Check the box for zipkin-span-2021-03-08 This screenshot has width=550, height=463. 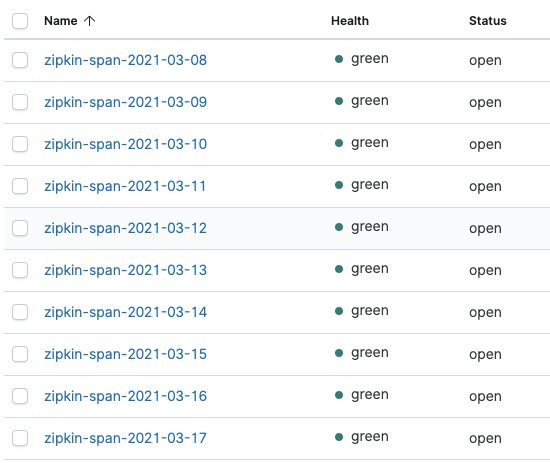[x=20, y=60]
